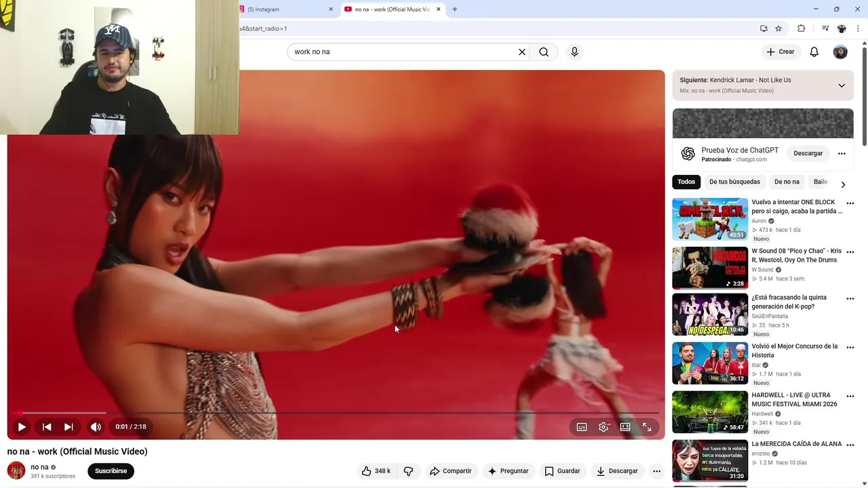Open the K-pop quinta generación video thumbnail
Screen dimensions: 868x488
point(710,314)
